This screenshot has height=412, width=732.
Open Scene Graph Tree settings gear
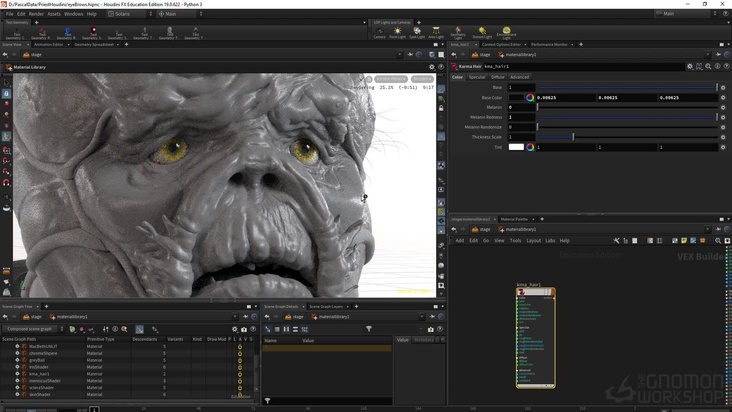(235, 329)
